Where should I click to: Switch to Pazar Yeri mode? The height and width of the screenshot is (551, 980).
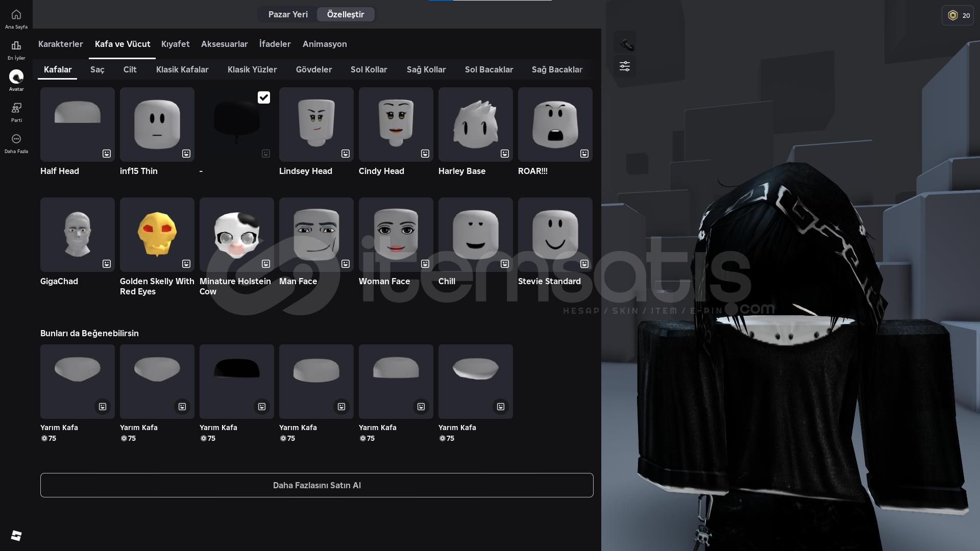(x=288, y=14)
